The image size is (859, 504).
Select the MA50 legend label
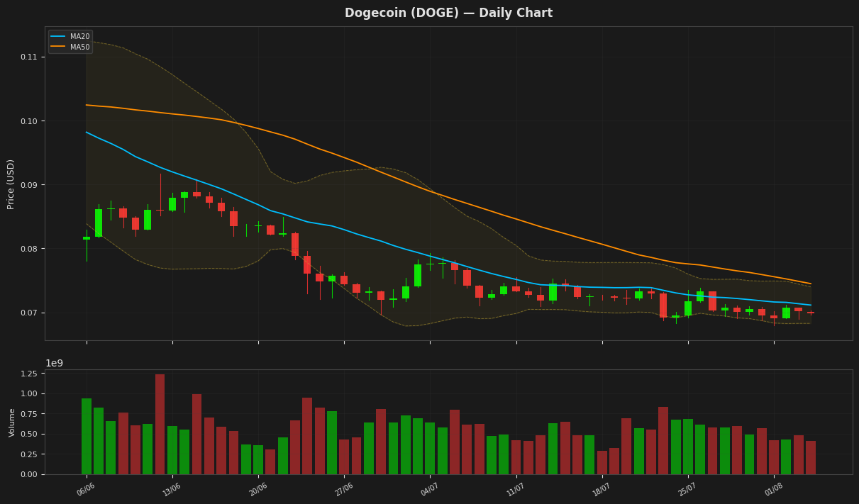point(79,47)
